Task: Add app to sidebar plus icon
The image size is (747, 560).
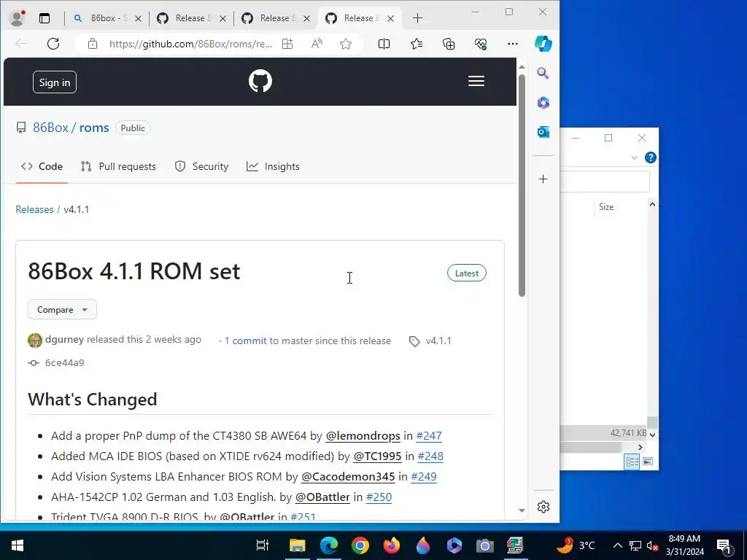Action: 543,179
